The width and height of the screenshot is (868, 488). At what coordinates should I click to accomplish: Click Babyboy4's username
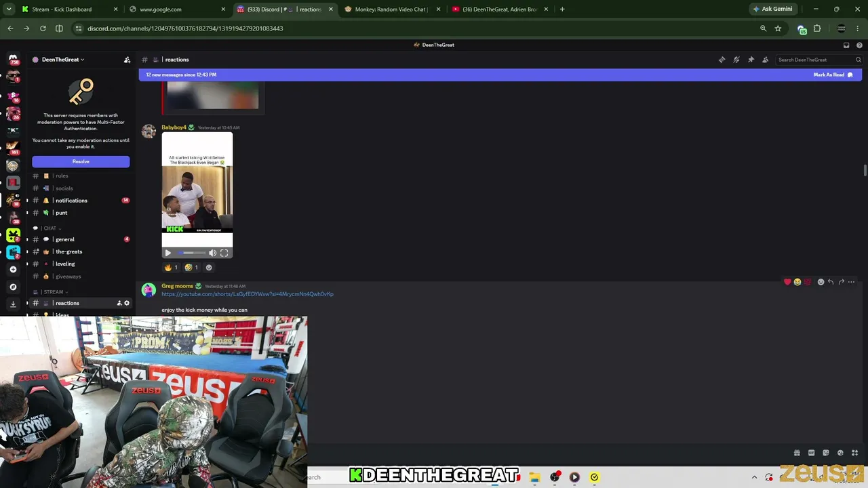(174, 127)
